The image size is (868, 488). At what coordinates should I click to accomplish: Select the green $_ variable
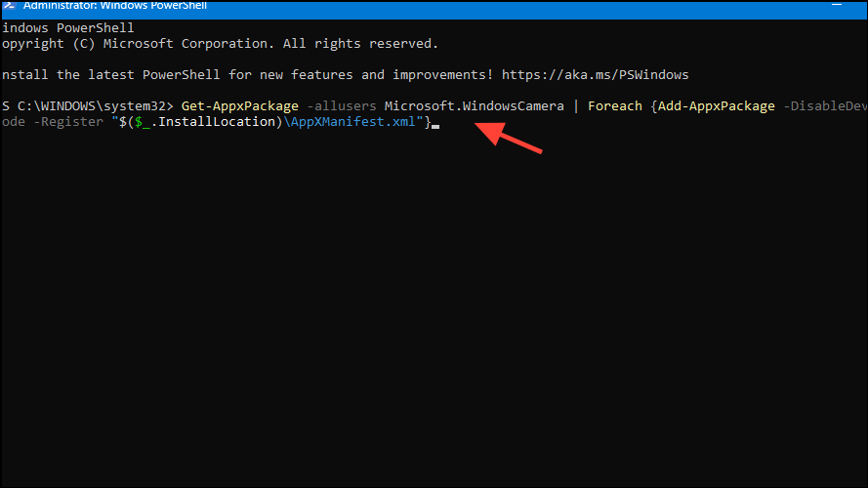143,122
